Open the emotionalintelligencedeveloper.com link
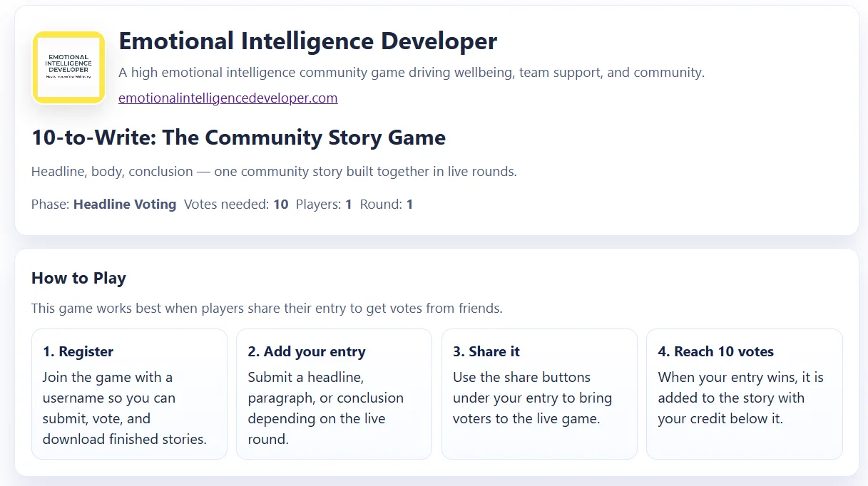The width and height of the screenshot is (868, 486). tap(228, 98)
